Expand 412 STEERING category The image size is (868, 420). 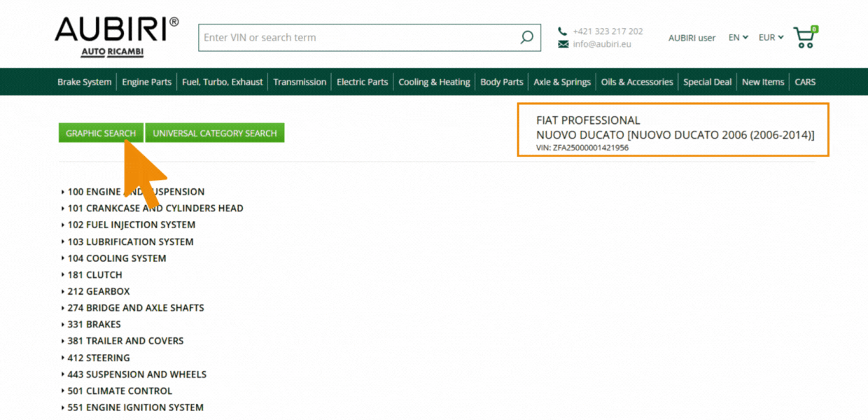point(95,358)
